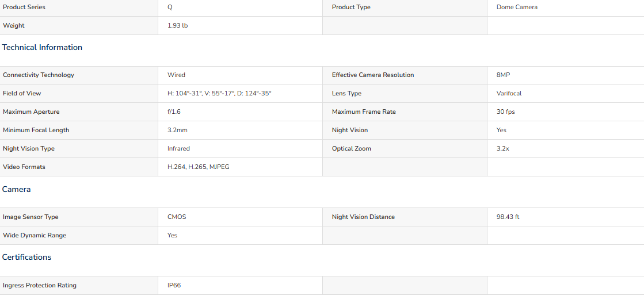Click the Connectivity Technology Wired value
644x296 pixels.
point(176,75)
